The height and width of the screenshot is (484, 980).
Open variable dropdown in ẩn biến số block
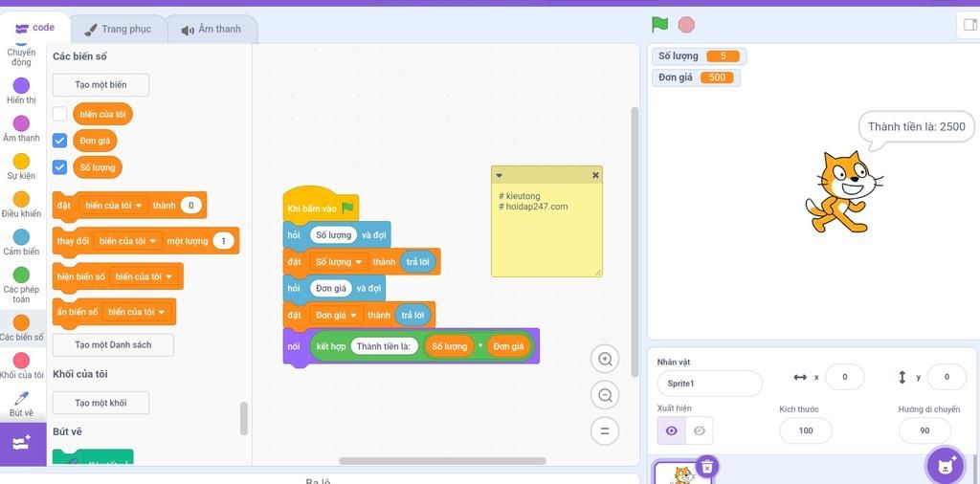pos(136,312)
